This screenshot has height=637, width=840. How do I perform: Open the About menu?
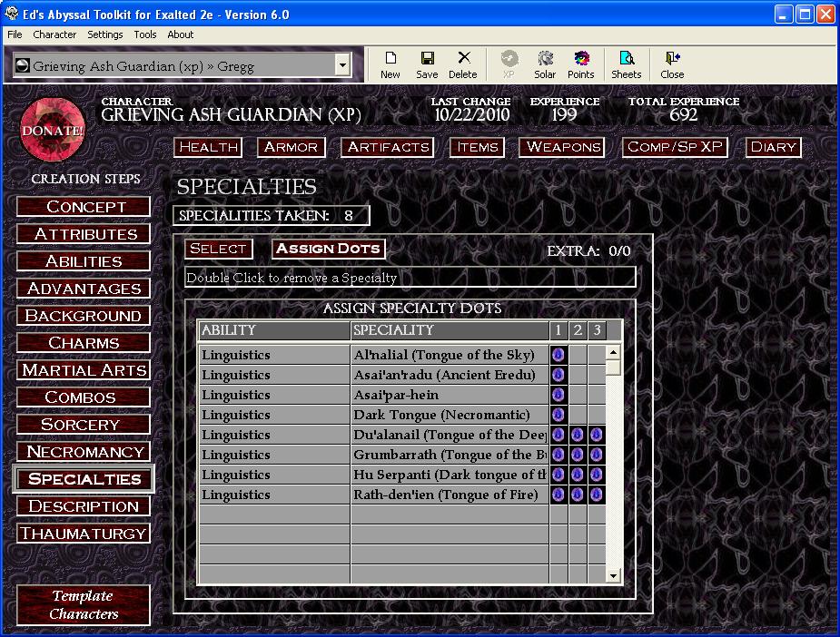181,34
